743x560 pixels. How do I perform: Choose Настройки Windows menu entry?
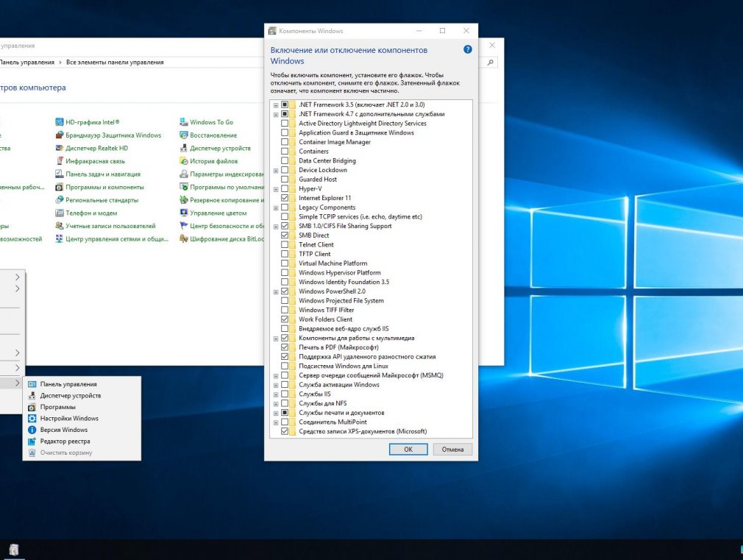coord(82,418)
